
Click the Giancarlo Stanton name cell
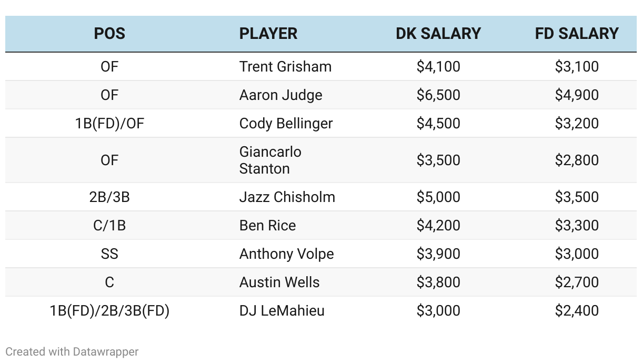click(x=270, y=160)
